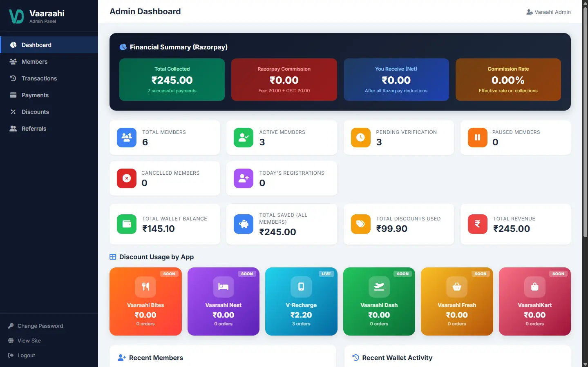Click the SOON badge on Vaaraahi Bites
This screenshot has width=588, height=367.
[169, 274]
